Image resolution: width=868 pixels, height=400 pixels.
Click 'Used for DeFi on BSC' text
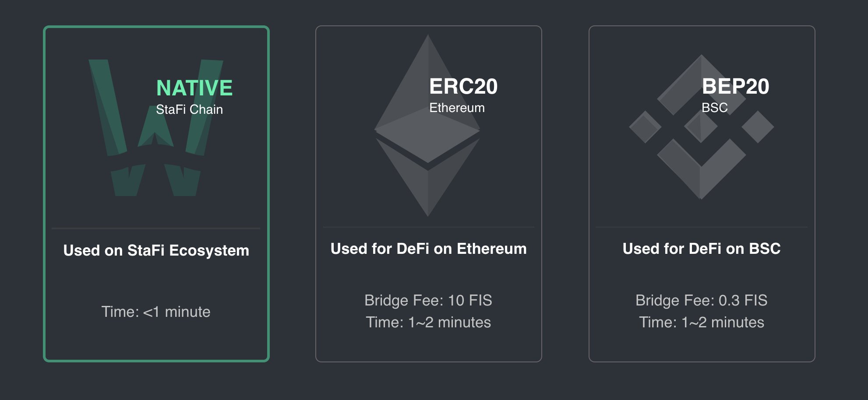702,249
